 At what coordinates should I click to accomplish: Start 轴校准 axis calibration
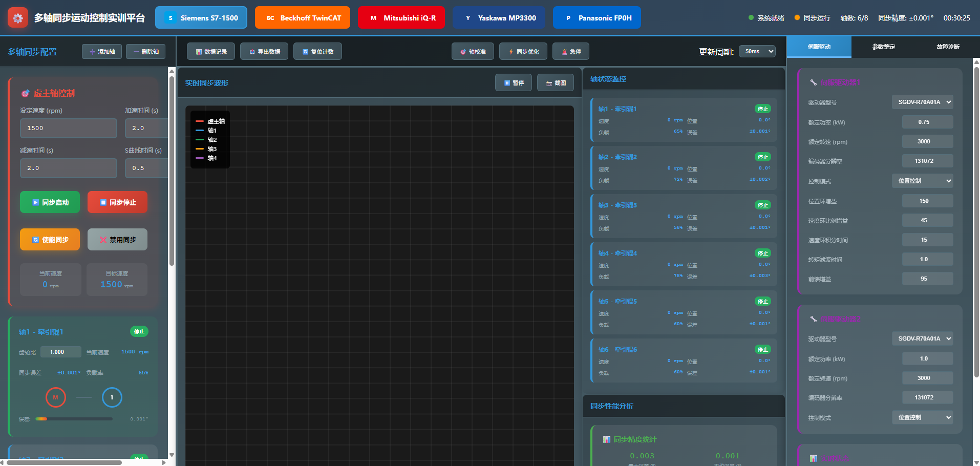pyautogui.click(x=473, y=52)
